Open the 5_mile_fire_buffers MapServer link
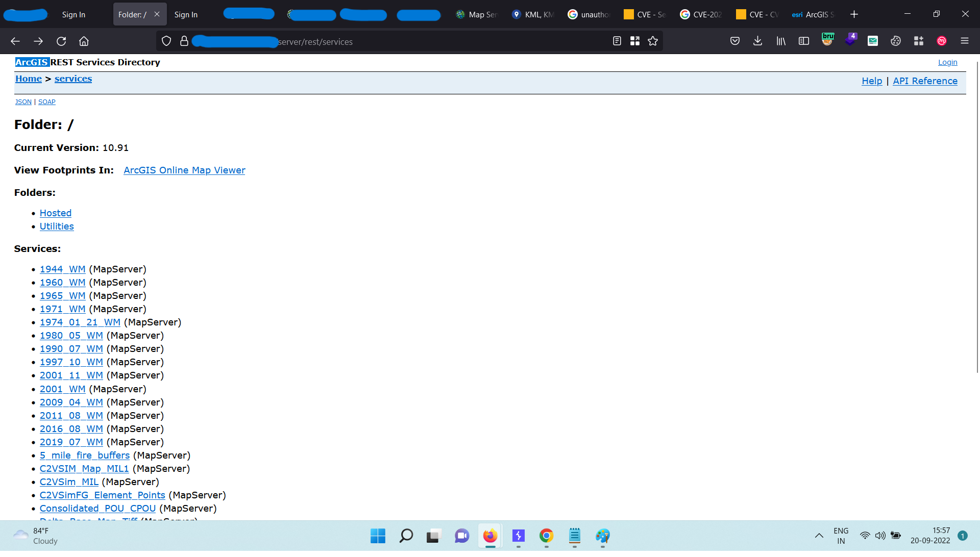The width and height of the screenshot is (980, 557). click(x=85, y=455)
